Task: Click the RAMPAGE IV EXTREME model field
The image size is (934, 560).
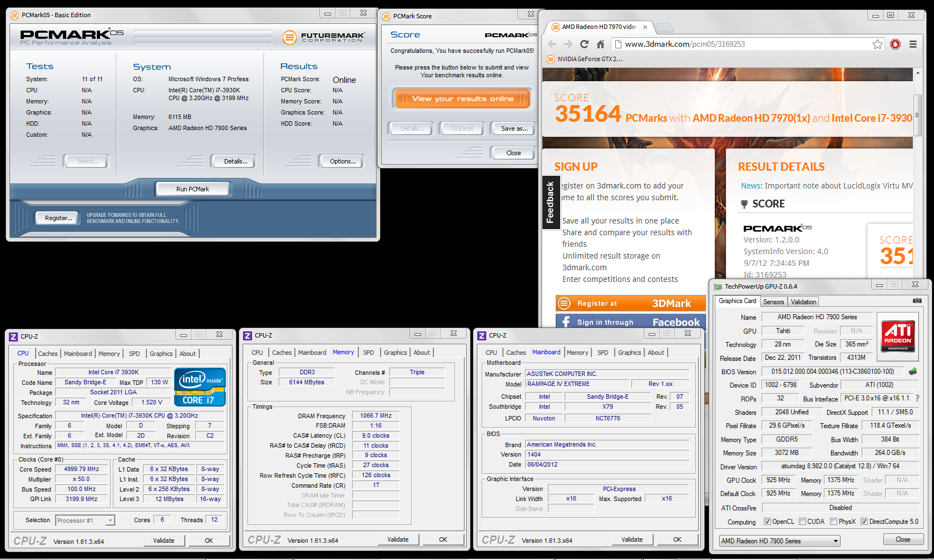Action: pyautogui.click(x=577, y=384)
